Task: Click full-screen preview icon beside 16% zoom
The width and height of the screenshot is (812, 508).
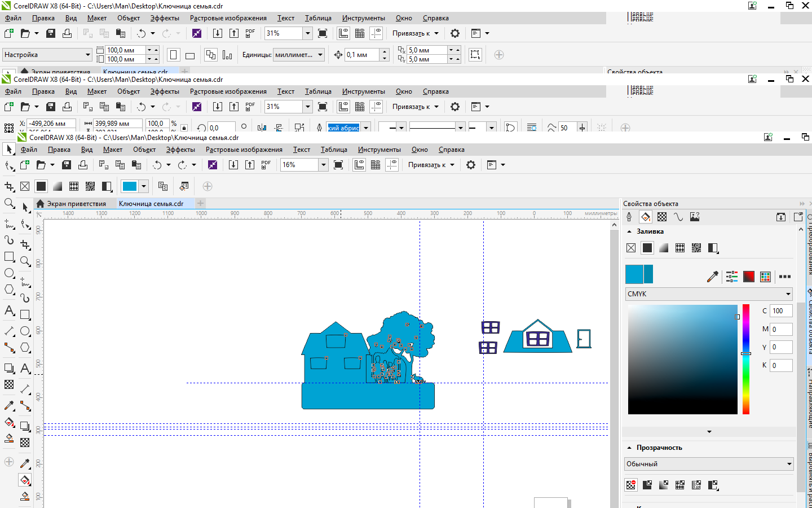Action: point(338,165)
